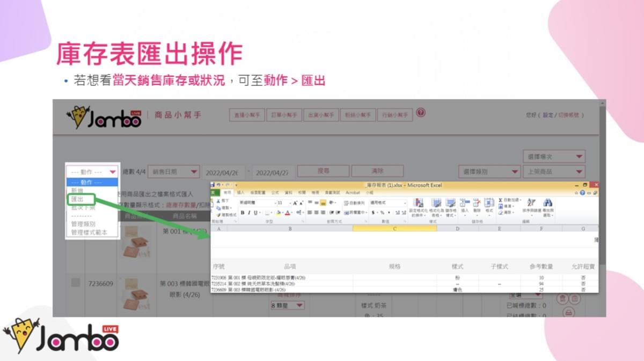Image resolution: width=644 pixels, height=361 pixels.
Task: Open the 選擇類別 dropdown
Action: point(489,172)
